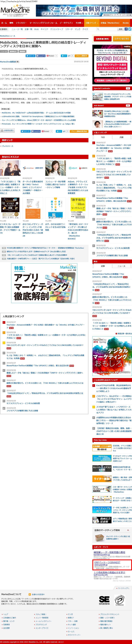Click 会員登録(無料) button
Viewport: 132px width, 644px height.
click(102, 39)
